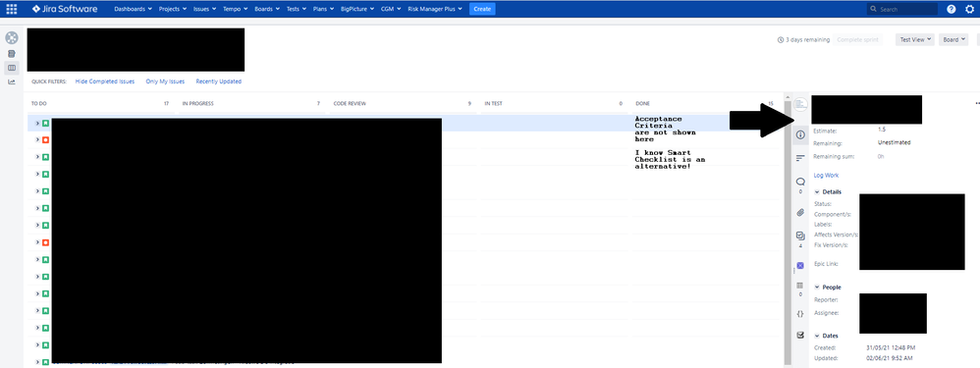Open the Boards menu
Screen dimensions: 980x368
[x=267, y=10]
